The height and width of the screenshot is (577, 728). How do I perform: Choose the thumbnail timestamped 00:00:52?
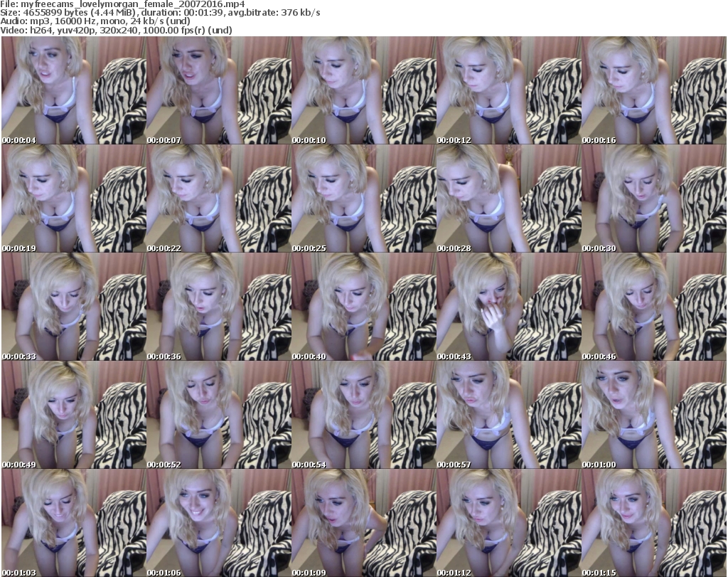click(219, 415)
